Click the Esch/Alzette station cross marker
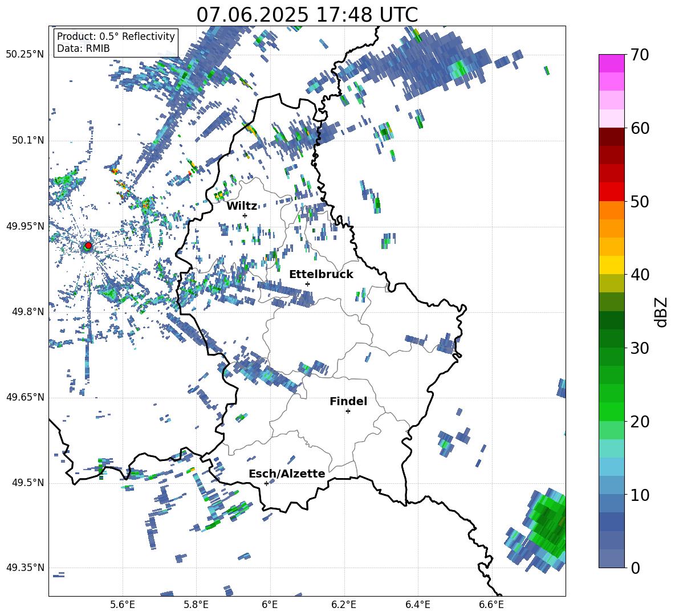This screenshot has width=675, height=616. pyautogui.click(x=266, y=483)
